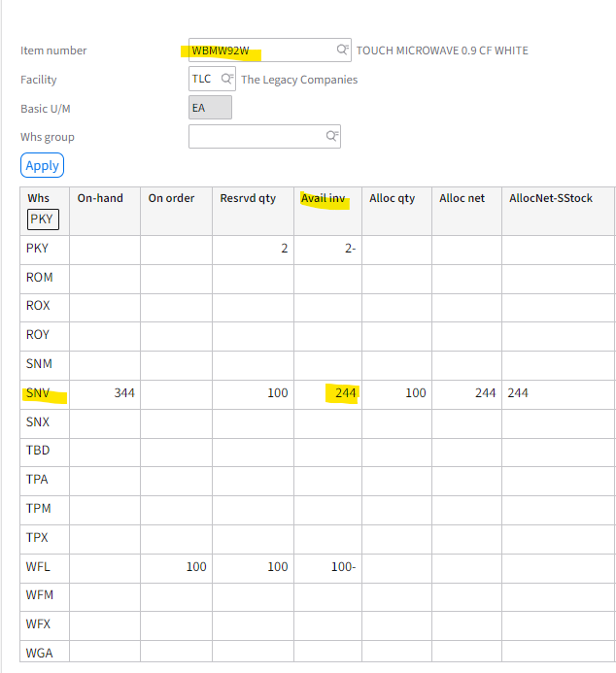Click WFL On order value 100
Image resolution: width=616 pixels, height=673 pixels.
click(x=196, y=566)
